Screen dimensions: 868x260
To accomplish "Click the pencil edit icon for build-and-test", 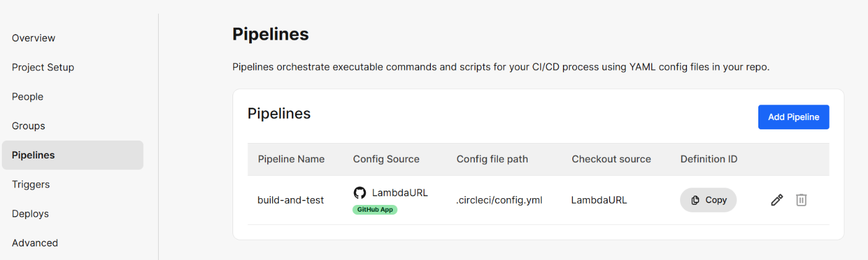I will (x=777, y=200).
